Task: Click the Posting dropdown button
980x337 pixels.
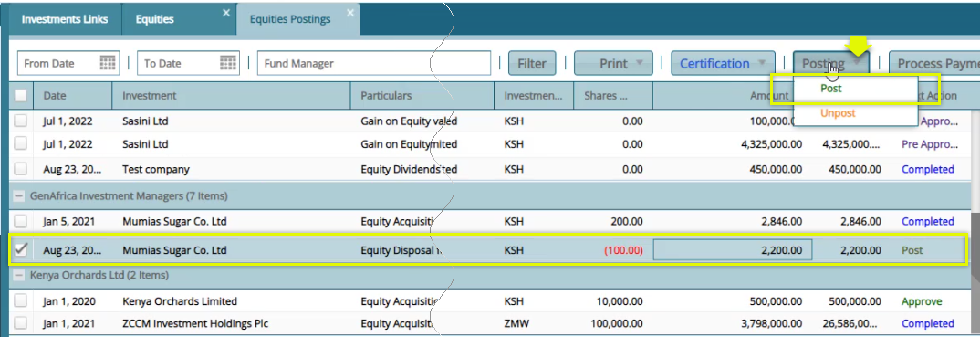Action: click(830, 63)
